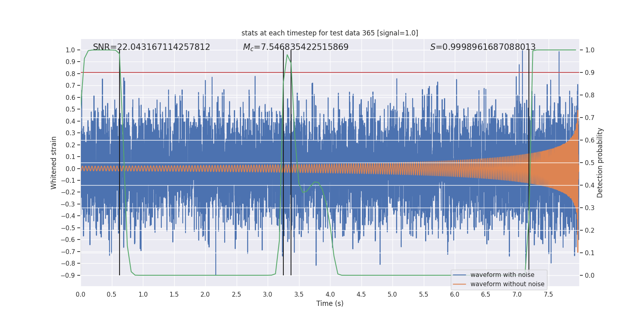Click the 'Detection probability' right axis label
The width and height of the screenshot is (644, 322).
600,163
